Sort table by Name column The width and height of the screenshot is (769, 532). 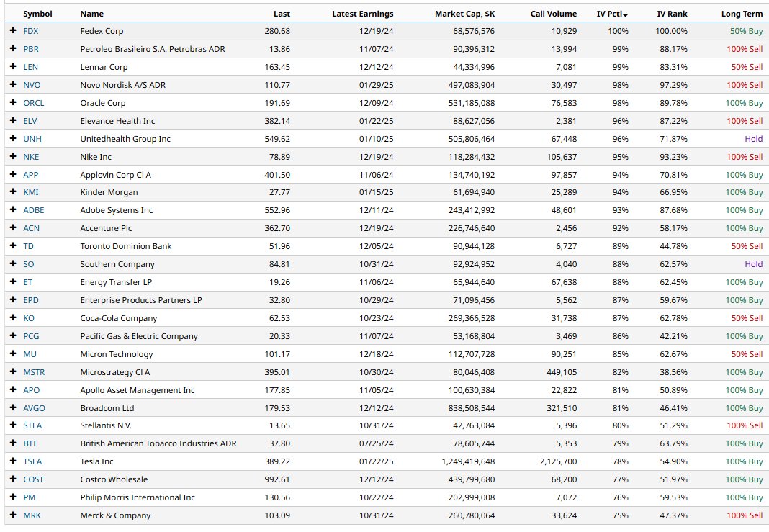[91, 14]
